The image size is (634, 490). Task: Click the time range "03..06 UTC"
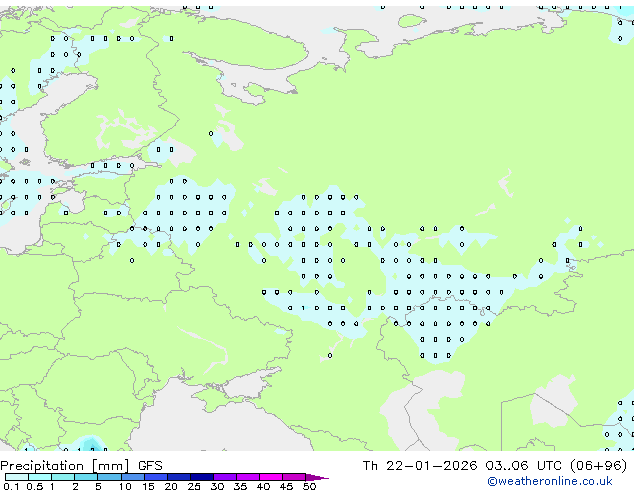click(524, 466)
